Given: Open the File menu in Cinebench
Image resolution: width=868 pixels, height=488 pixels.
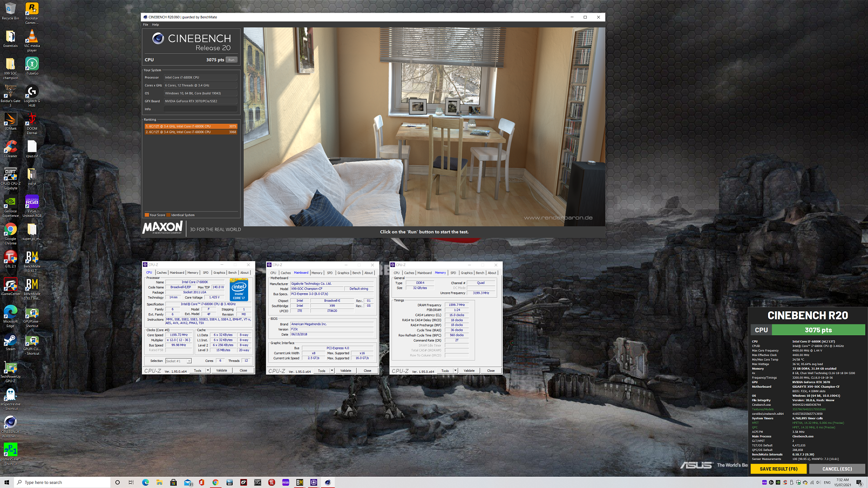Looking at the screenshot, I should [146, 24].
